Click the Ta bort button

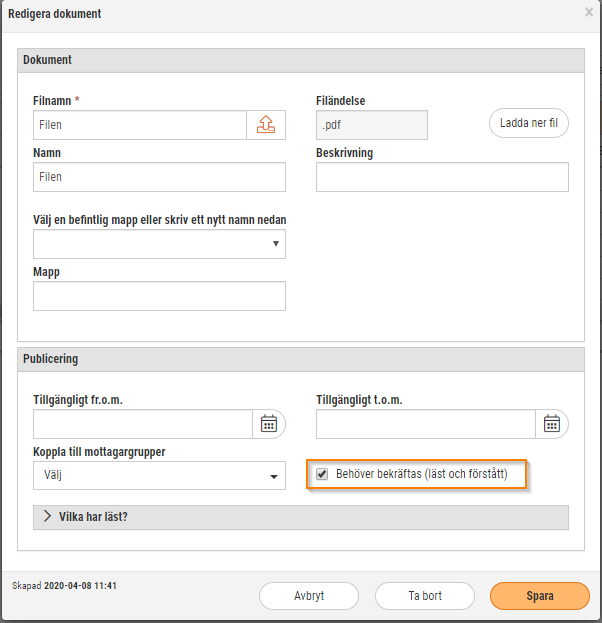pyautogui.click(x=425, y=596)
